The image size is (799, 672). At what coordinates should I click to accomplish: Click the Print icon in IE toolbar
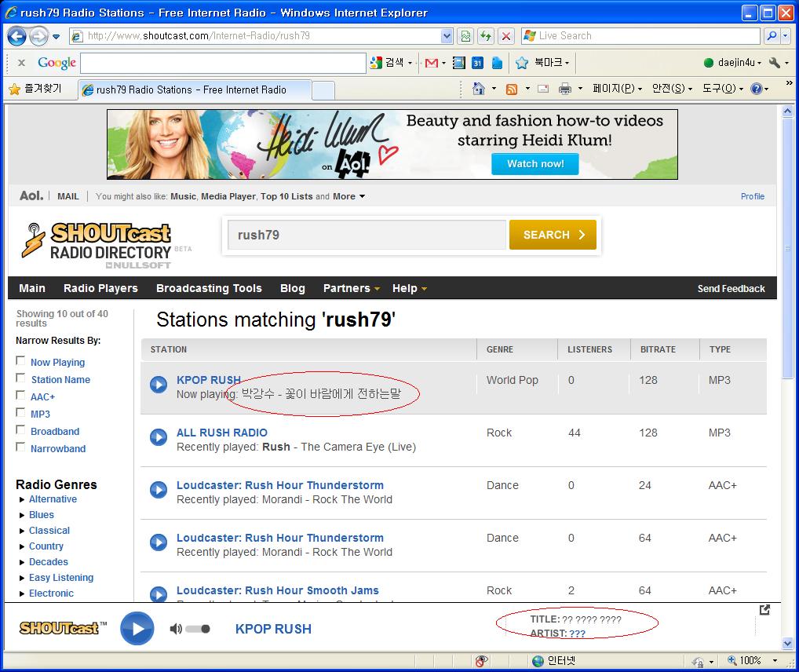pos(564,89)
